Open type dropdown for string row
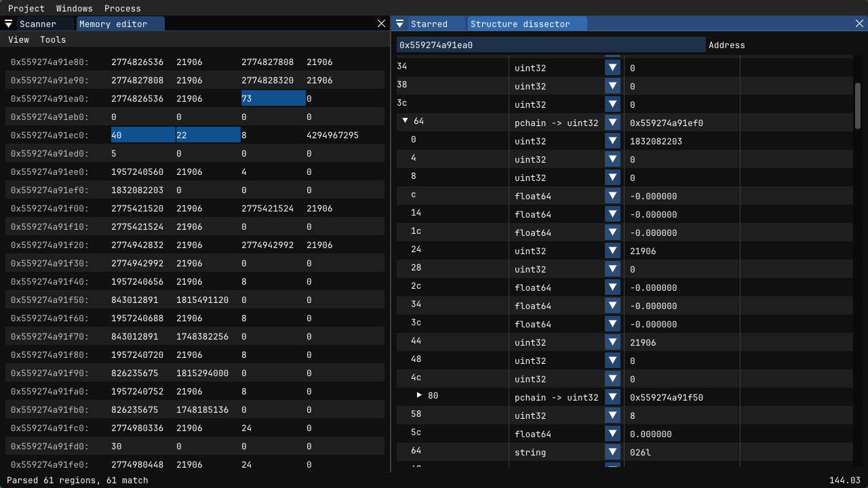868x488 pixels. tap(613, 452)
